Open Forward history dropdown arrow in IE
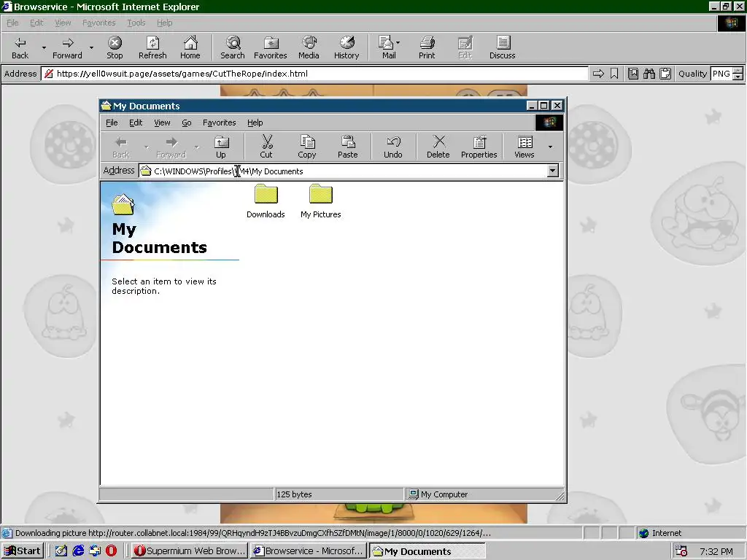 coord(91,47)
